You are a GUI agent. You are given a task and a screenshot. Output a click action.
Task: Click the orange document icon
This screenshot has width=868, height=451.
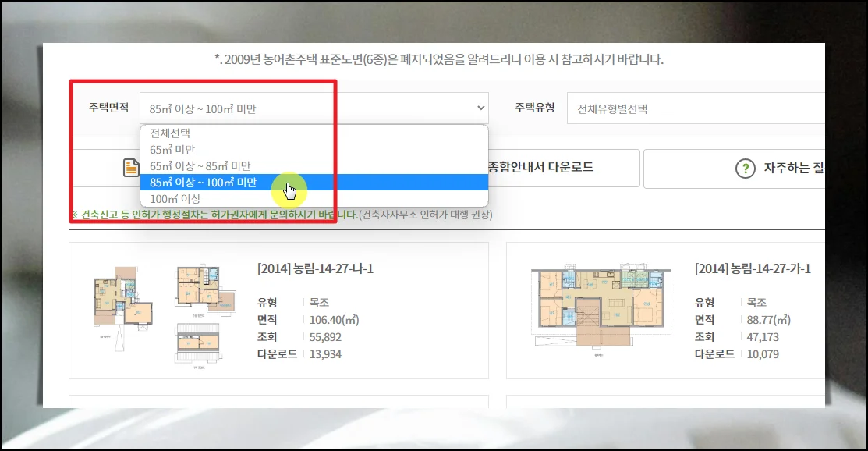[129, 168]
